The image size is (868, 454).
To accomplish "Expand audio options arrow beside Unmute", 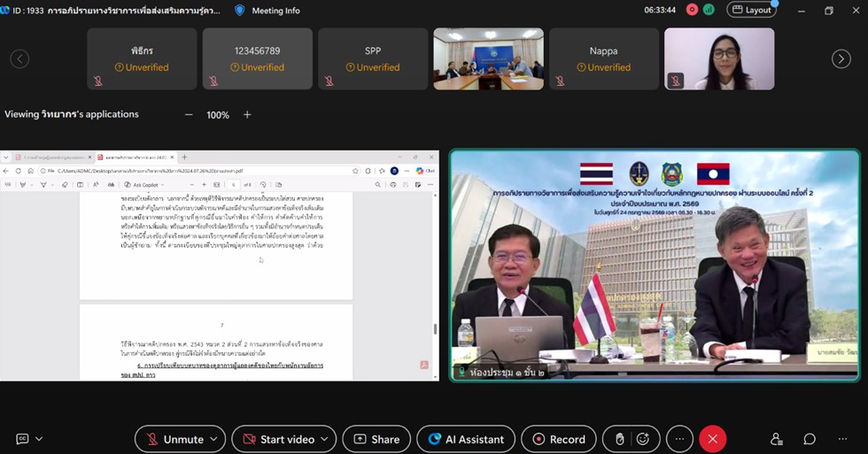I will pyautogui.click(x=213, y=439).
